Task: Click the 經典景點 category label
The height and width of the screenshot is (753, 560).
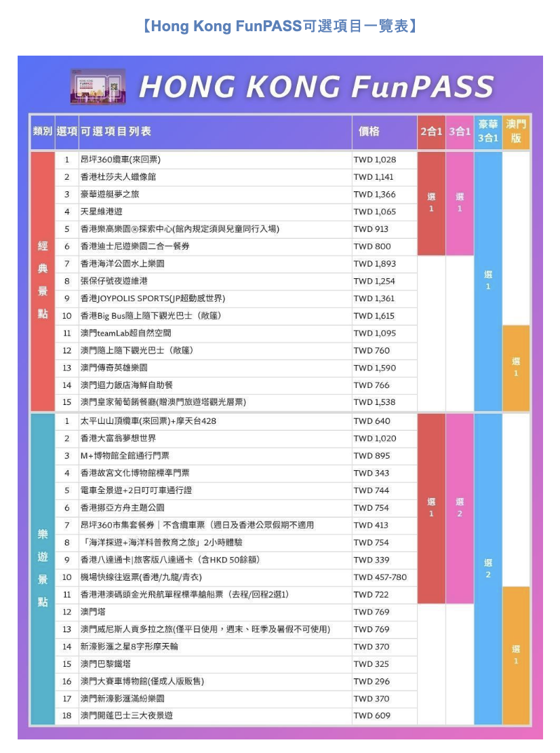Action: point(43,281)
